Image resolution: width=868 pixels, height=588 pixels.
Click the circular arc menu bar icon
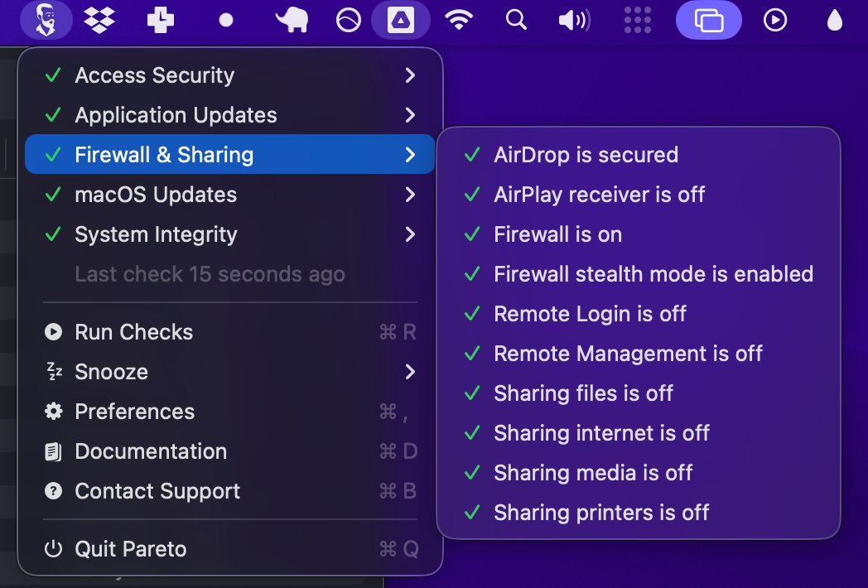[348, 21]
